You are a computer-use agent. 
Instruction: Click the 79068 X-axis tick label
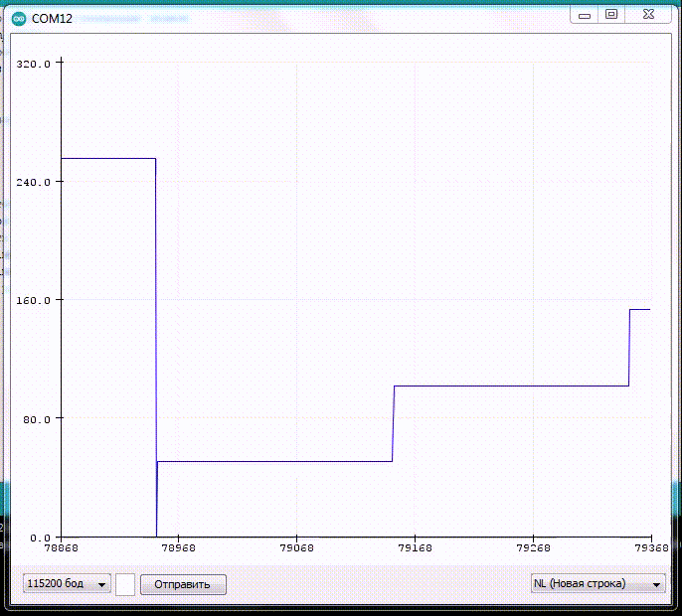coord(297,547)
